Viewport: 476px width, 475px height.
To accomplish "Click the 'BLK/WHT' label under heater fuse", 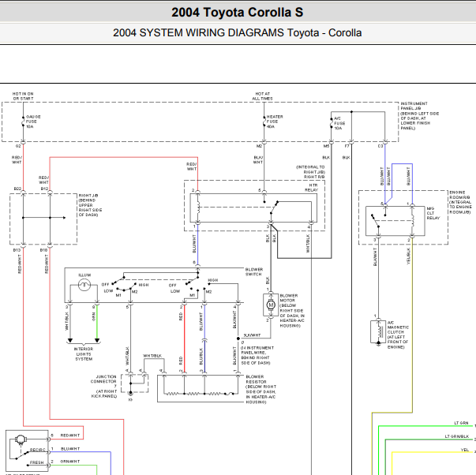I will point(258,160).
